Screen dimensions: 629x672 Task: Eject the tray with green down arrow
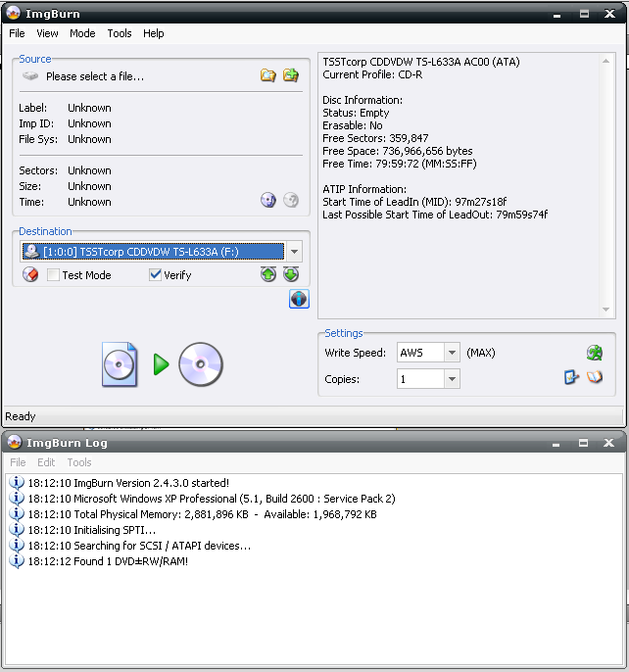coord(291,274)
